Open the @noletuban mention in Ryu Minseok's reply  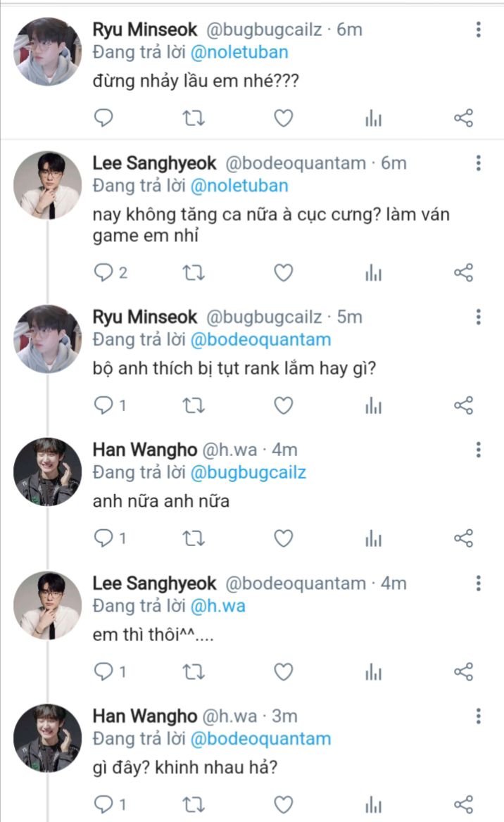click(x=239, y=53)
